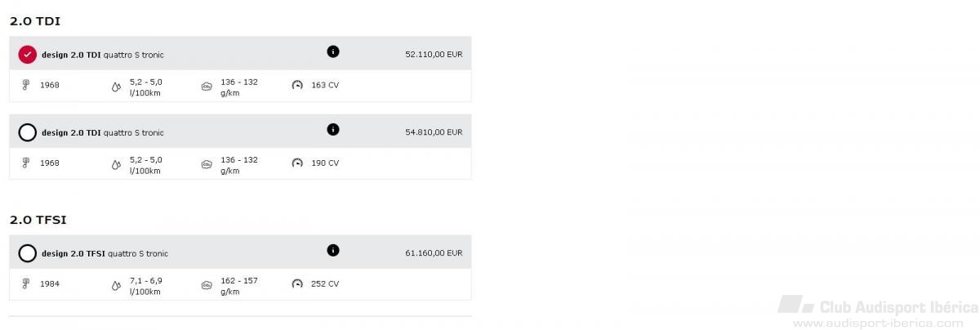Click the 2.0 TFSI section heading

(40, 220)
